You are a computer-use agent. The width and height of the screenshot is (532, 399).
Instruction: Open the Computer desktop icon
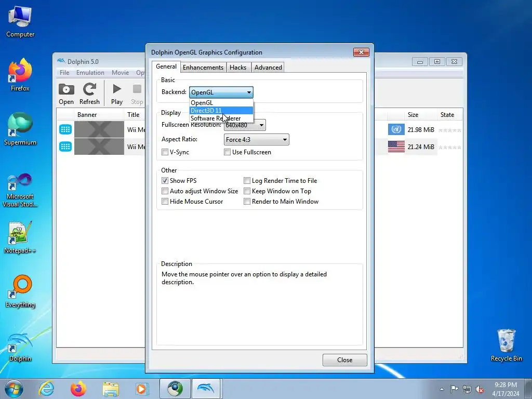(20, 22)
